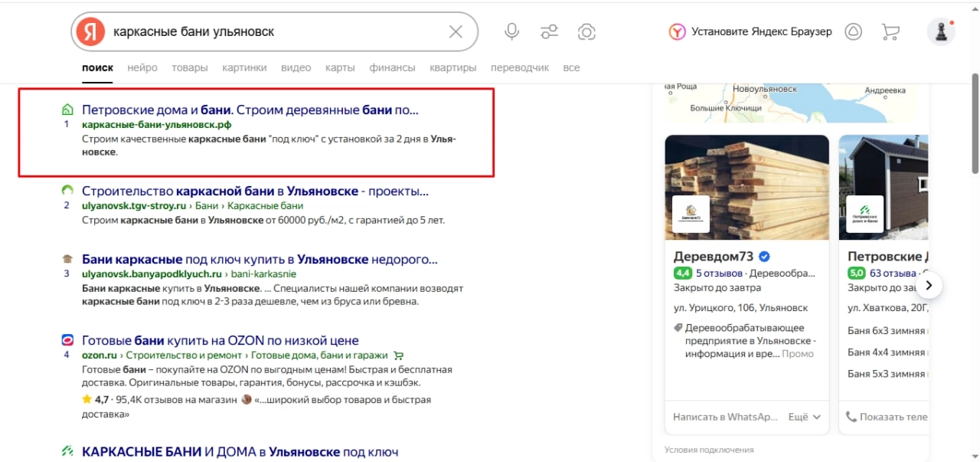Click favicon of banyapodklyuch result

point(67,259)
